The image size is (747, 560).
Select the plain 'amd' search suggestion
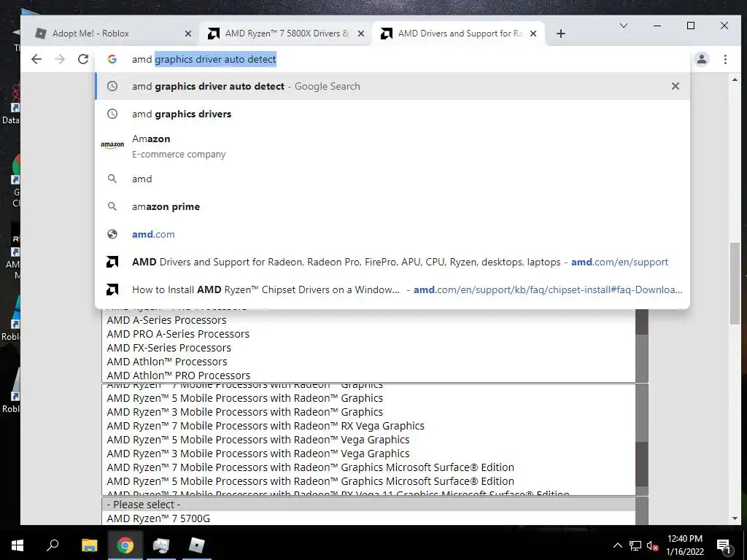[392, 179]
